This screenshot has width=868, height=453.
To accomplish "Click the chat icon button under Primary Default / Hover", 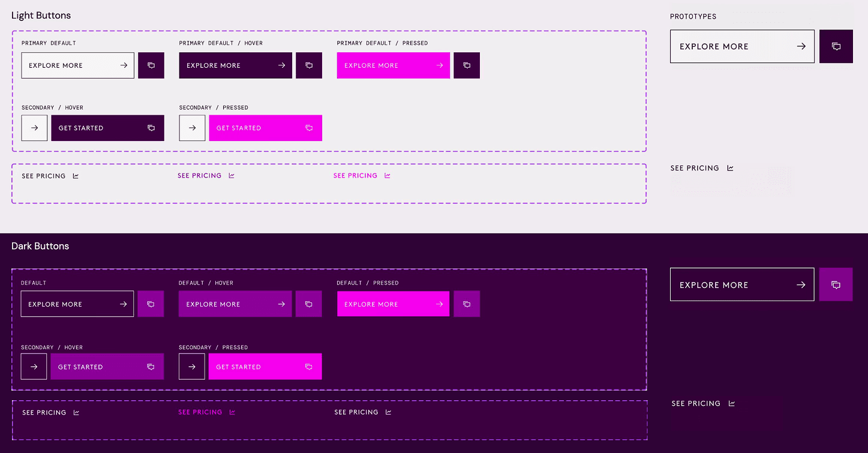I will 309,65.
